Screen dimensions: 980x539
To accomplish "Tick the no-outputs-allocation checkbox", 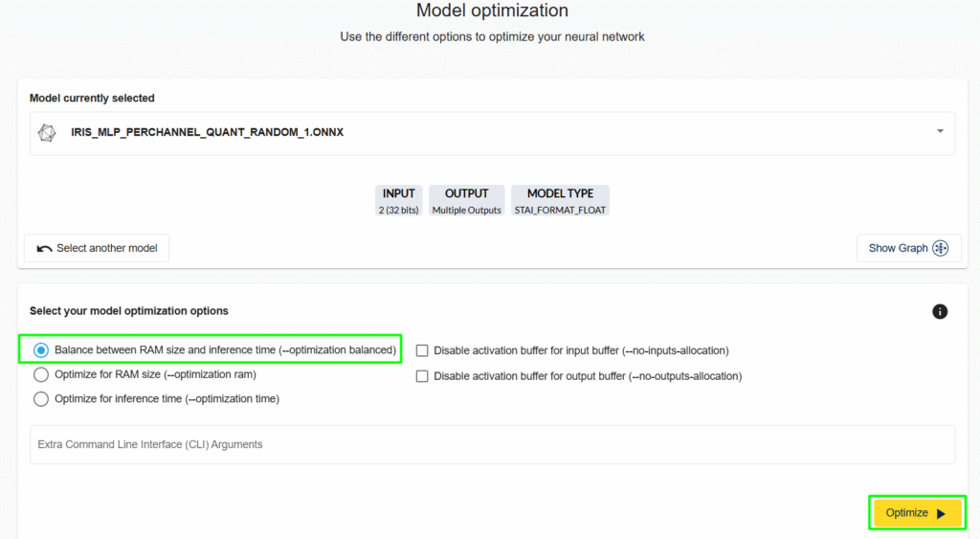I will tap(422, 376).
